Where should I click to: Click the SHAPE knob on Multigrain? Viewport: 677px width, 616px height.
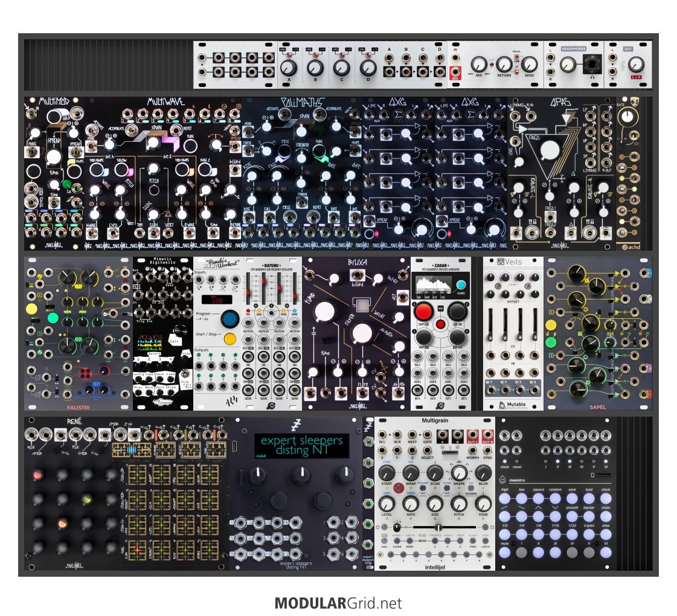click(459, 473)
